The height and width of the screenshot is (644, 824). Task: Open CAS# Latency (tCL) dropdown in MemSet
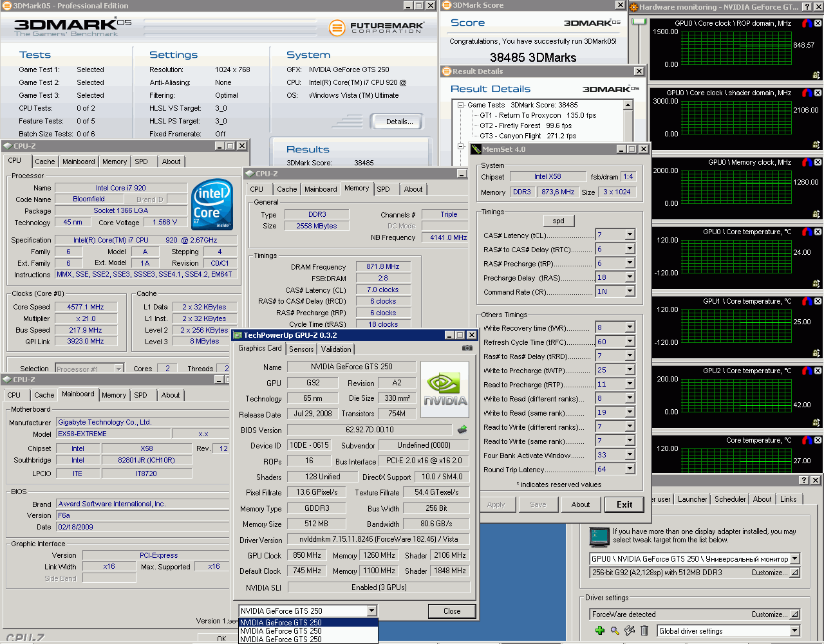pyautogui.click(x=630, y=235)
